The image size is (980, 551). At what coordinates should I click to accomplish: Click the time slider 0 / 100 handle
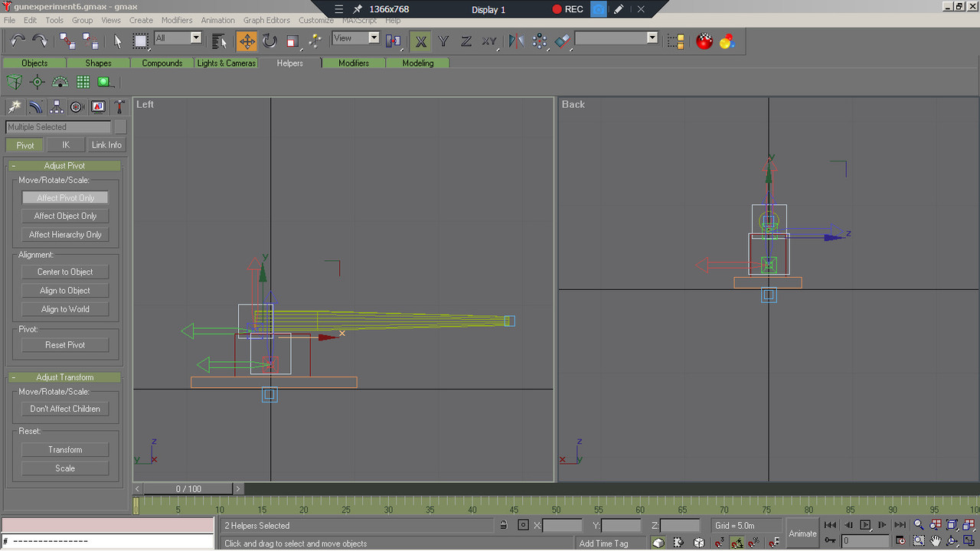(188, 488)
